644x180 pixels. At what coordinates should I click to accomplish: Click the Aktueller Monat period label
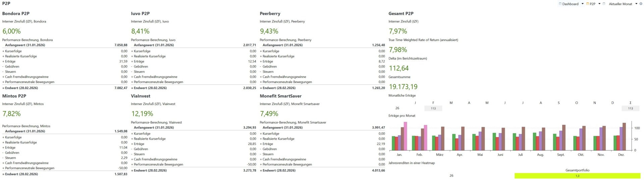click(620, 4)
